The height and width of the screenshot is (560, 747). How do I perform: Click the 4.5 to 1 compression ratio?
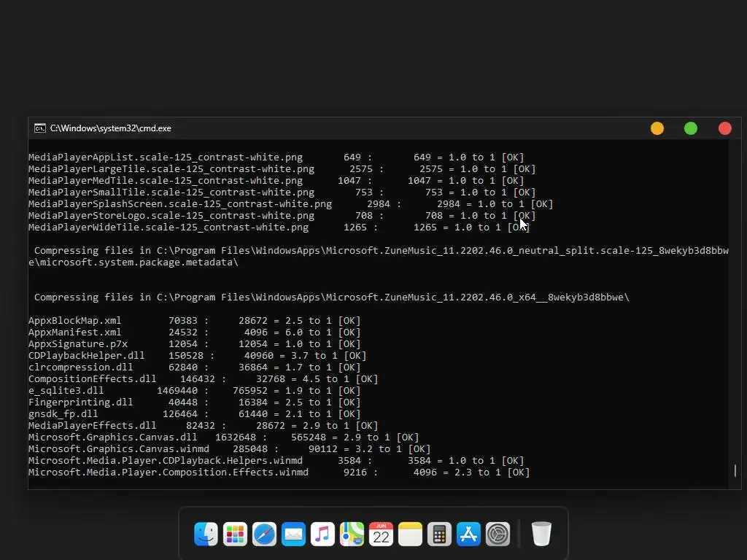(x=326, y=379)
